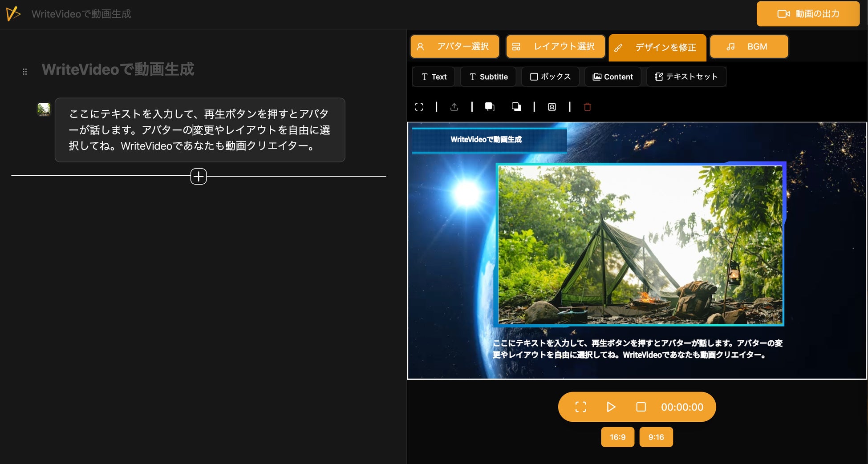The image size is (868, 464).
Task: Click the avatar frame icon in toolbar
Action: tap(552, 107)
